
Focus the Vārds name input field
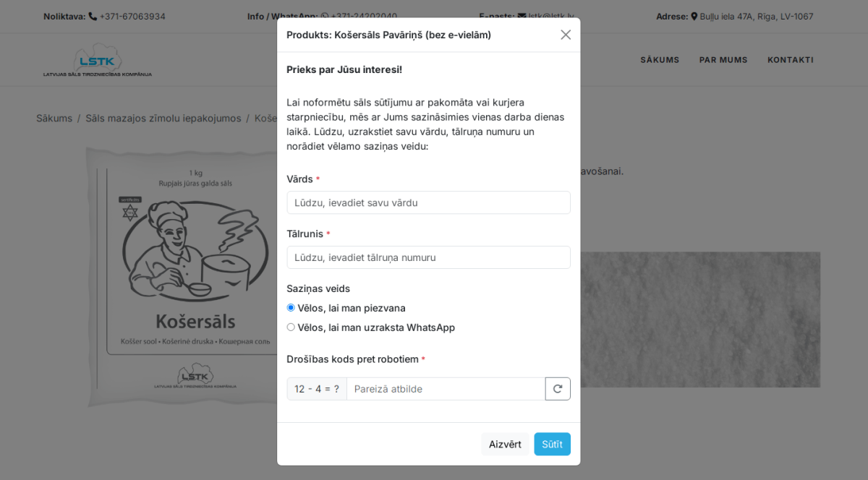point(428,202)
